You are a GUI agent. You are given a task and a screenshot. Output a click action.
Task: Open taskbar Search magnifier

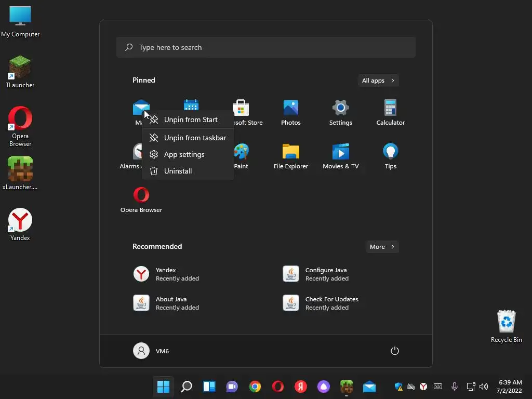click(x=187, y=387)
